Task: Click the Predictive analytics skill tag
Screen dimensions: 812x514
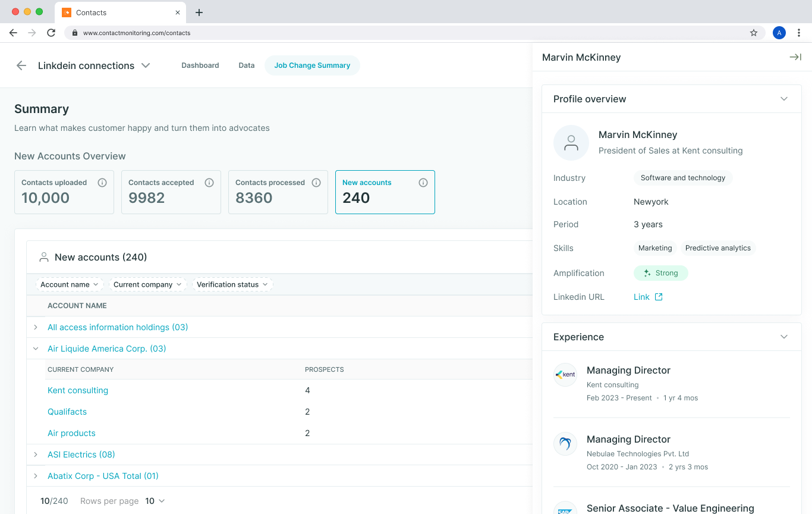Action: [x=718, y=248]
